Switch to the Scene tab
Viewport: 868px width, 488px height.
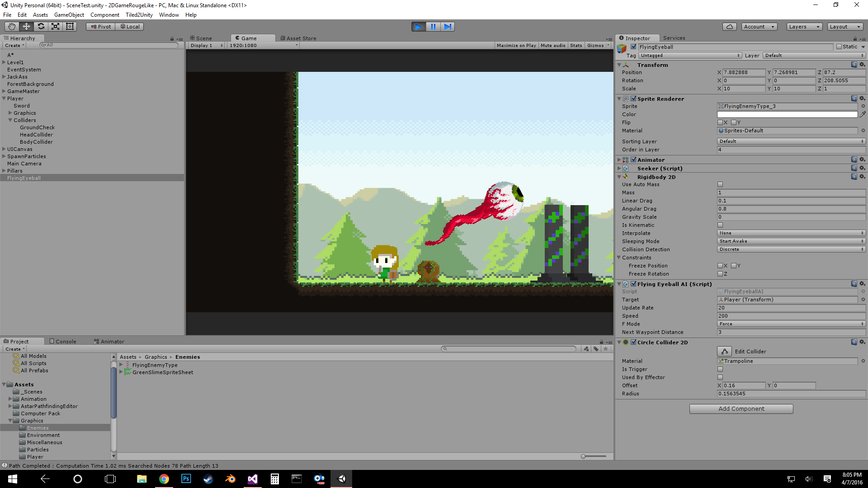[201, 38]
